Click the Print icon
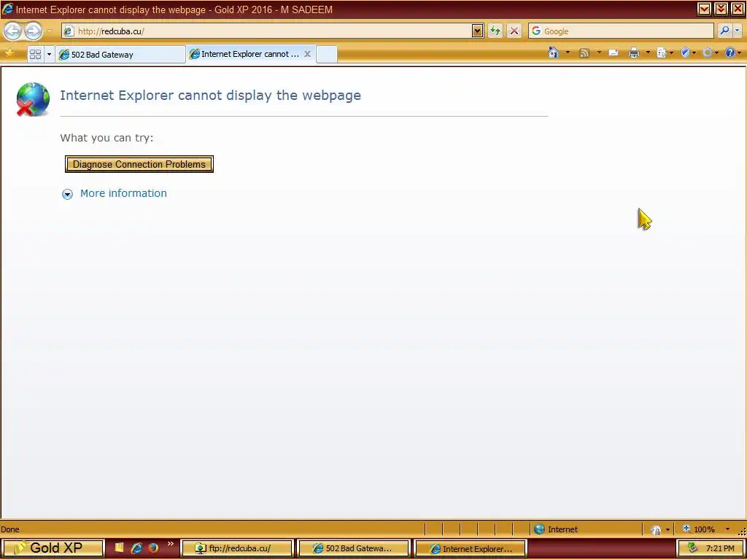 pyautogui.click(x=634, y=52)
